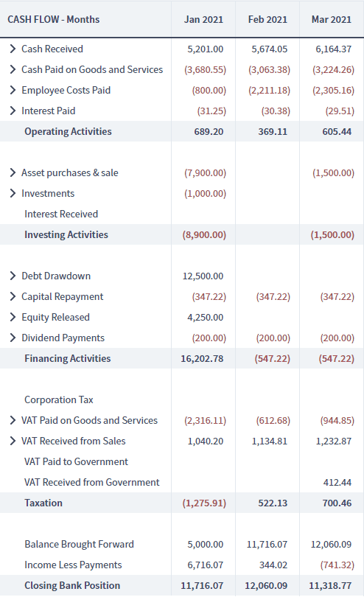Expand Cash Paid on Goods and Services
The width and height of the screenshot is (364, 597).
coord(13,69)
